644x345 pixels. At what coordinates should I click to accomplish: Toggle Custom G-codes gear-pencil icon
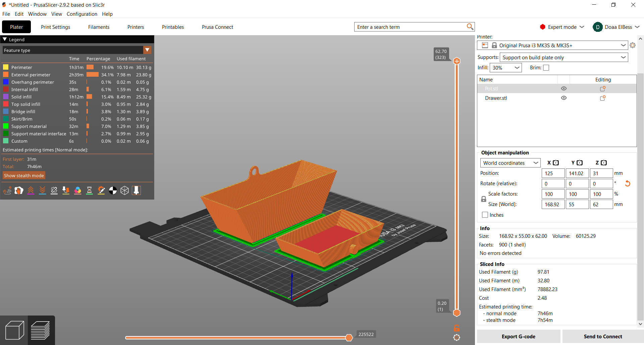click(101, 191)
